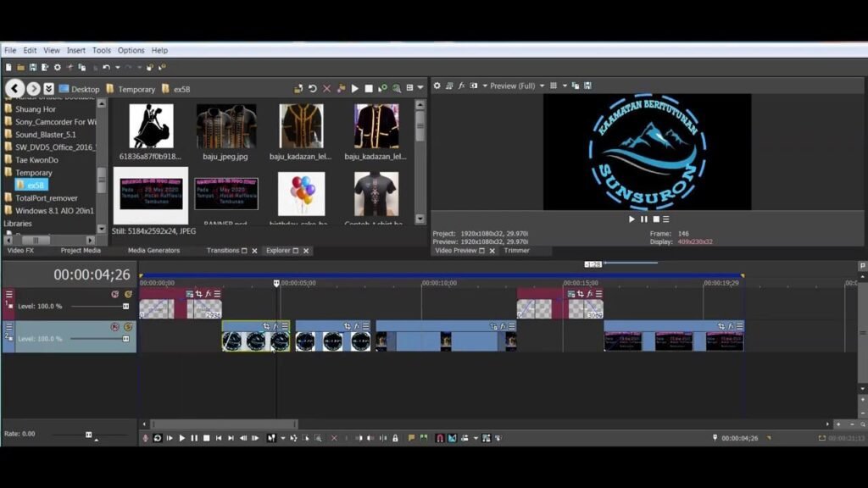Switch to the Media Generators tab
Screen dimensions: 868x488
pos(154,251)
